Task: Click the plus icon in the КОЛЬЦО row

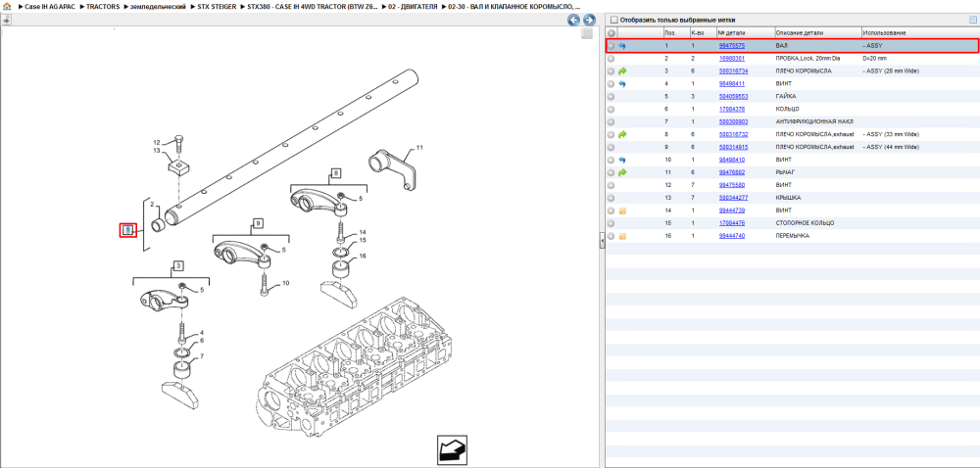Action: tap(612, 110)
